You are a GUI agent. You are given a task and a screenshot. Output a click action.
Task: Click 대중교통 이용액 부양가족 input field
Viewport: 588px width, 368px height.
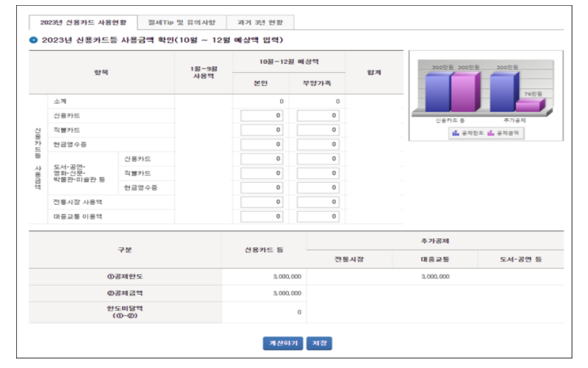(318, 216)
